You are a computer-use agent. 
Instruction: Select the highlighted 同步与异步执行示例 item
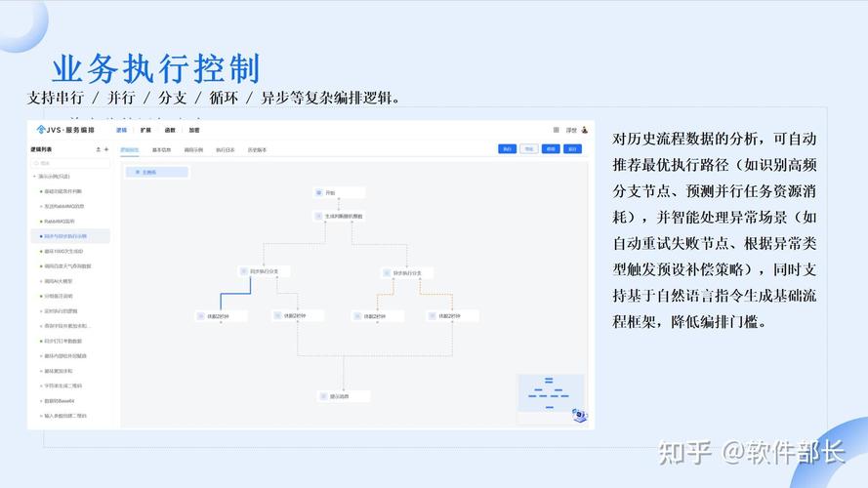(x=70, y=236)
